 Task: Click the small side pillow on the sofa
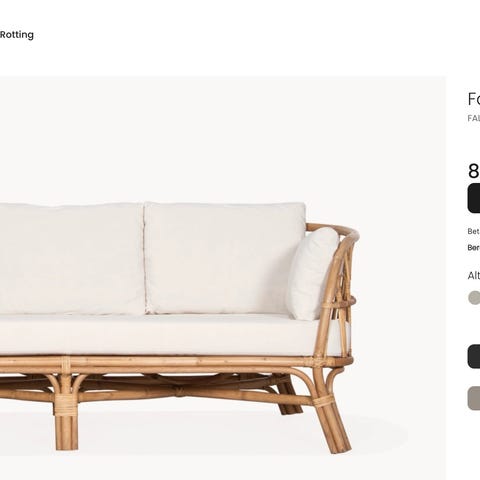point(312,274)
